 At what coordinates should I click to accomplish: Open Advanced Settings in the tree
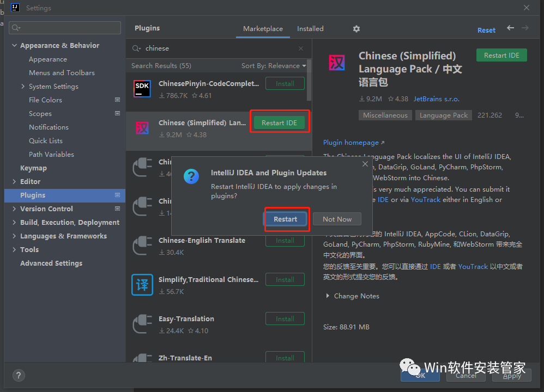tap(51, 264)
